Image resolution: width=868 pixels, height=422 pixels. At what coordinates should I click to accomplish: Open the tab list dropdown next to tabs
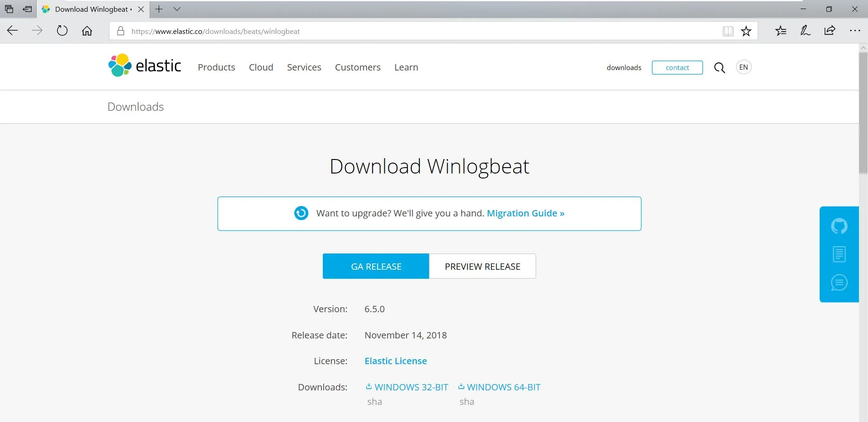(x=177, y=9)
